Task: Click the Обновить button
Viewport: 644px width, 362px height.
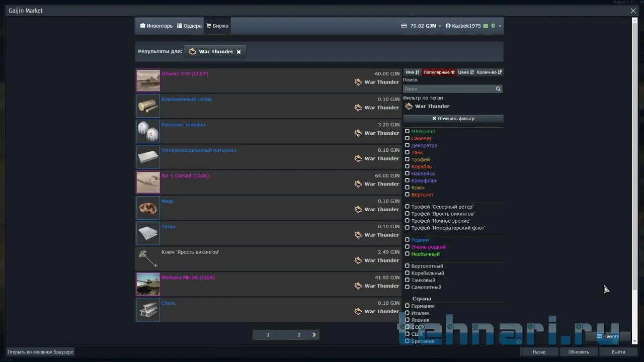Action: (x=579, y=352)
